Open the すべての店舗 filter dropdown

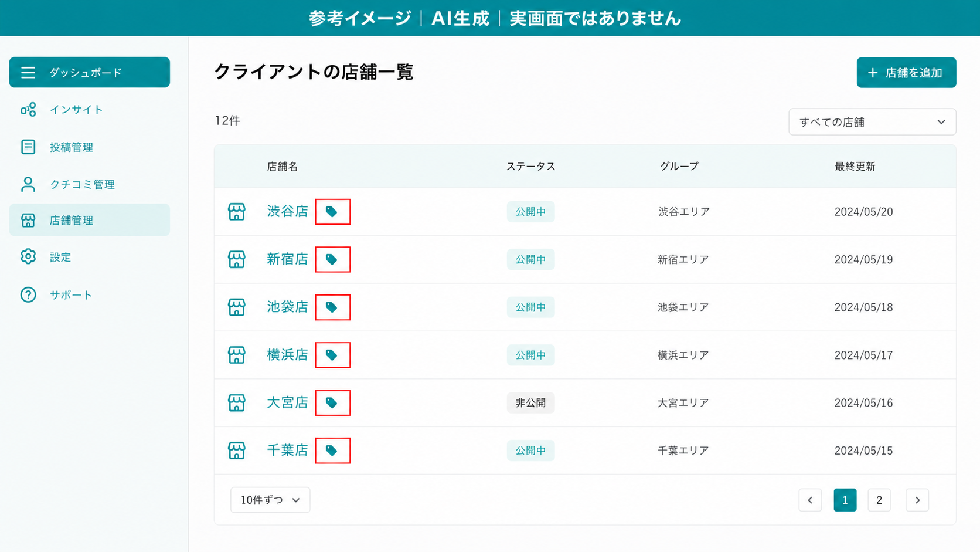872,122
